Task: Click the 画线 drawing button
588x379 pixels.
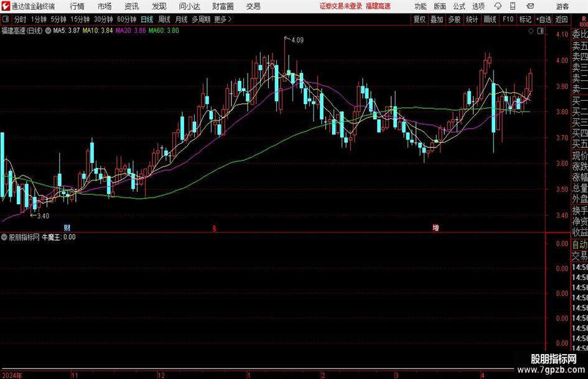Action: click(x=490, y=19)
